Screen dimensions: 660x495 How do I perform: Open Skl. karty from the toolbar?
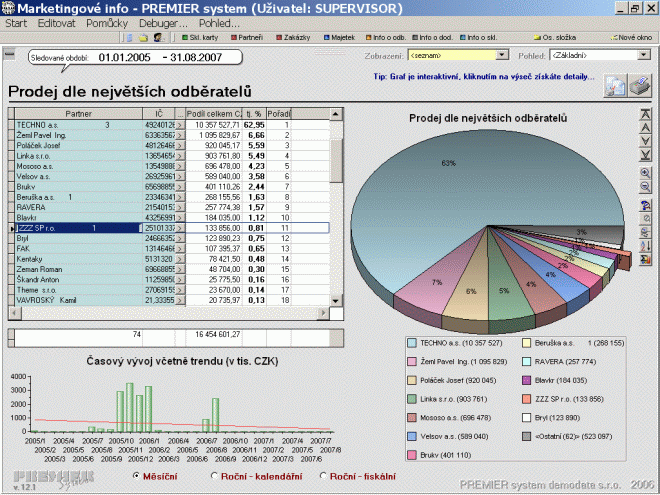pyautogui.click(x=200, y=37)
